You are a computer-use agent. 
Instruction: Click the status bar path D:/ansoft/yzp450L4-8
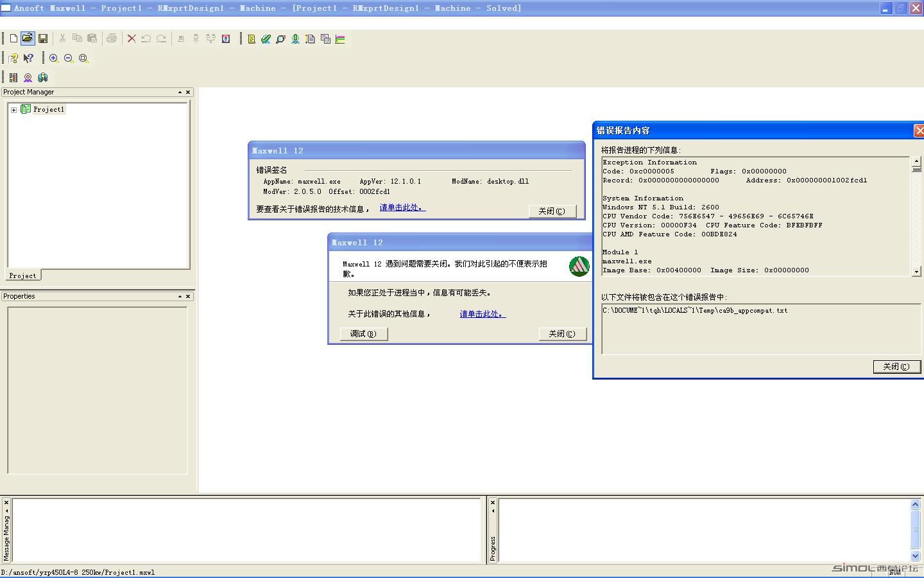pos(78,572)
